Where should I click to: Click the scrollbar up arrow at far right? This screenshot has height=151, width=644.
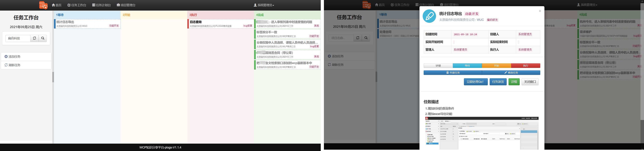pyautogui.click(x=642, y=2)
